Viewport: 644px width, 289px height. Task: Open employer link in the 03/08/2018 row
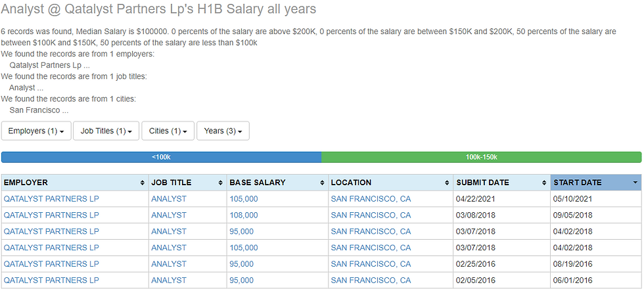[x=51, y=215]
